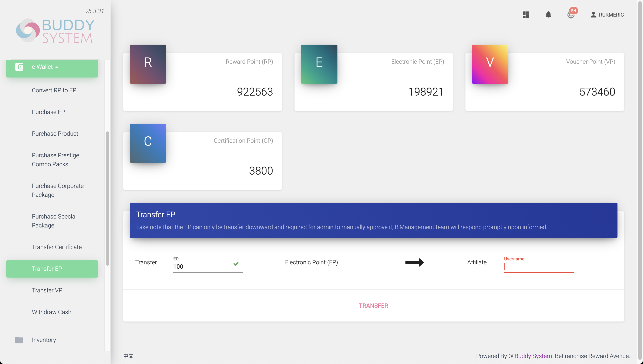The height and width of the screenshot is (364, 643).
Task: Open Convert RP to EP page
Action: (54, 90)
